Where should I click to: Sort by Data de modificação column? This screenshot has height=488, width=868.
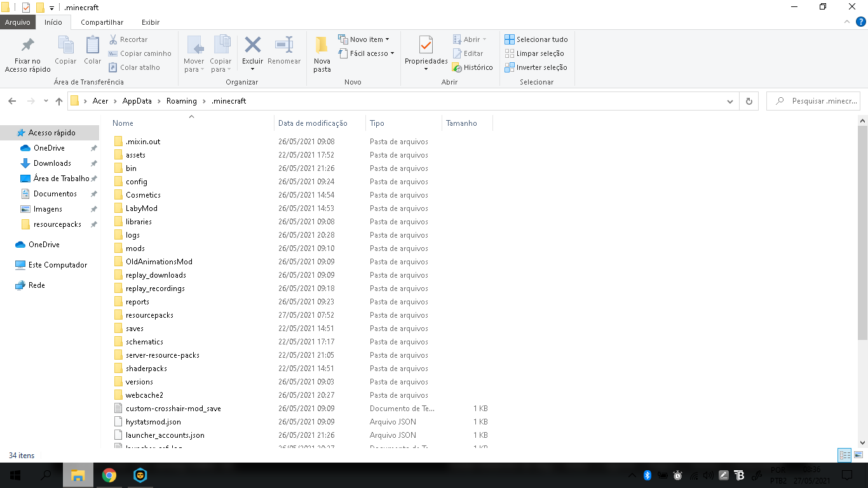point(320,123)
